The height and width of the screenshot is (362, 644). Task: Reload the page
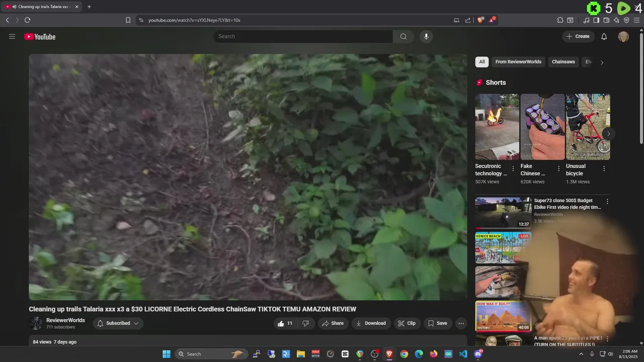click(x=27, y=20)
